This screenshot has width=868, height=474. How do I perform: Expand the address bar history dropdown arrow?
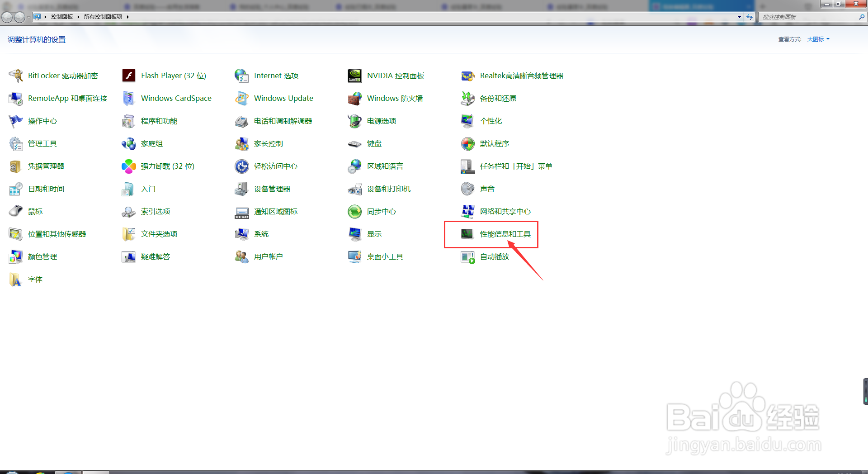pos(739,17)
